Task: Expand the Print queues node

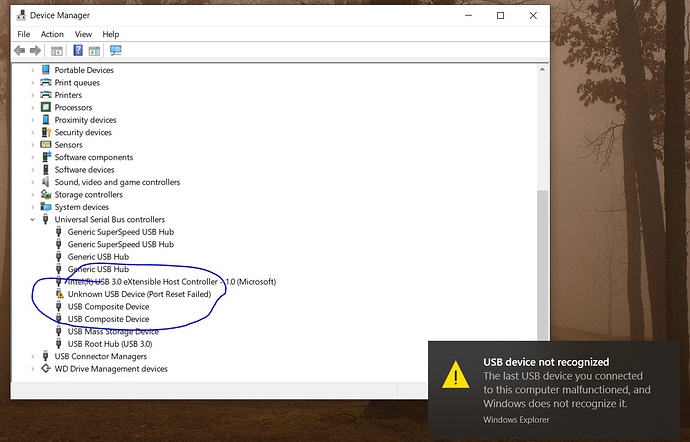Action: pyautogui.click(x=33, y=82)
